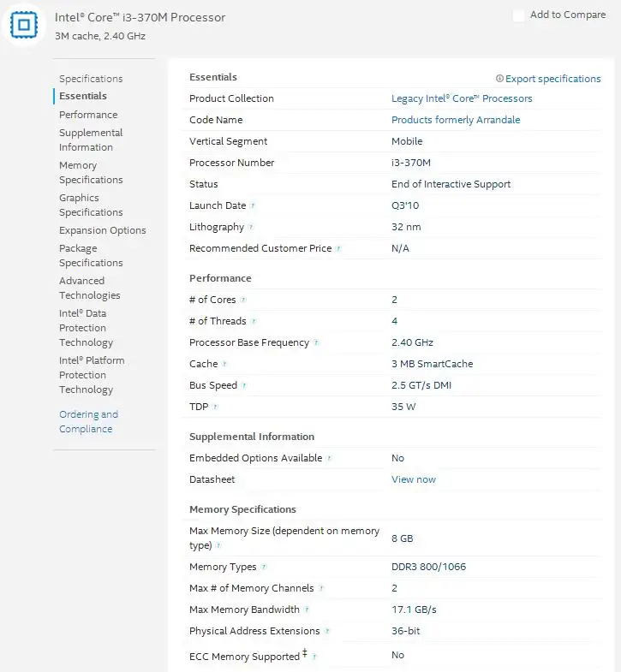Open the Ordering and Compliance link
Viewport: 621px width, 672px height.
pos(88,422)
